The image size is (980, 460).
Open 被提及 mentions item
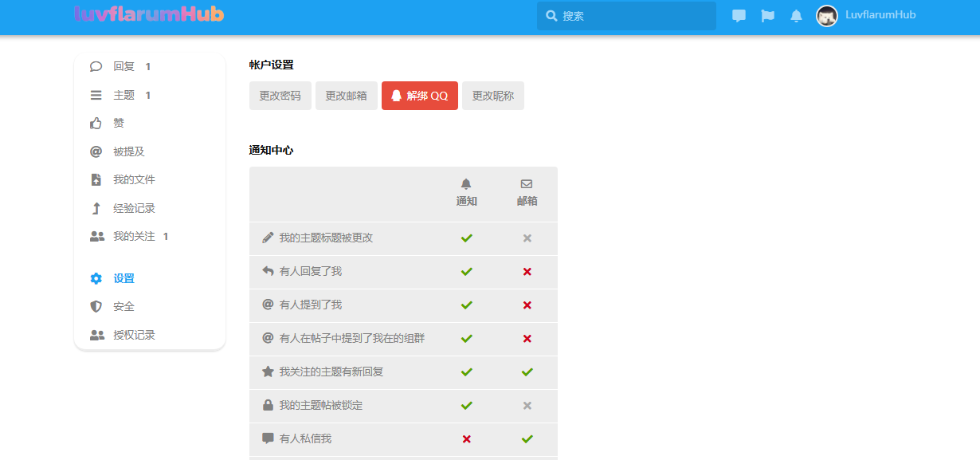point(128,151)
